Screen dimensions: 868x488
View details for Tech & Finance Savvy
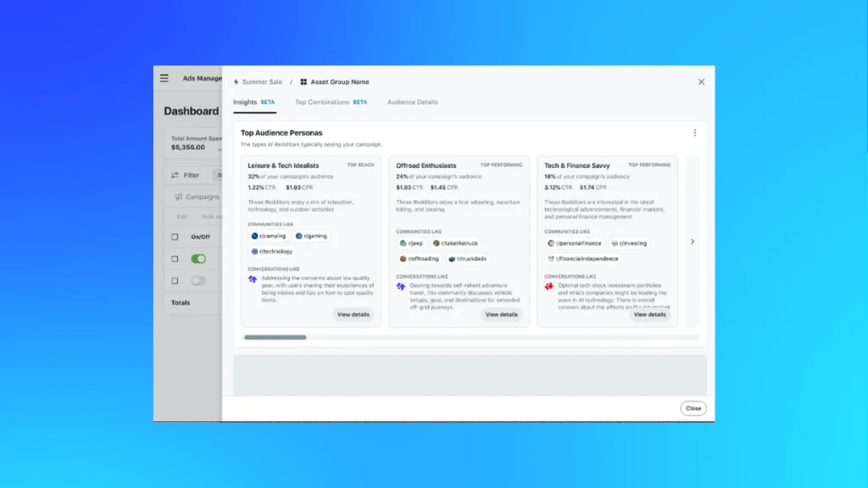650,315
